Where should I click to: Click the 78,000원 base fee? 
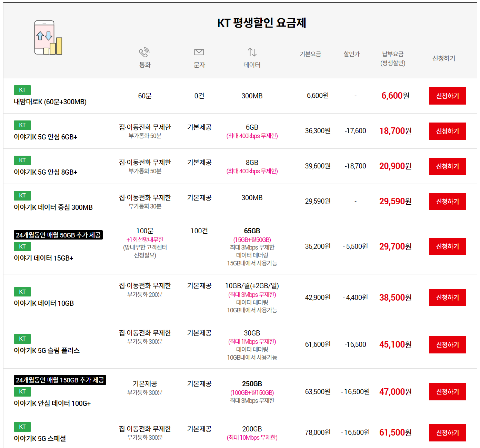[318, 432]
